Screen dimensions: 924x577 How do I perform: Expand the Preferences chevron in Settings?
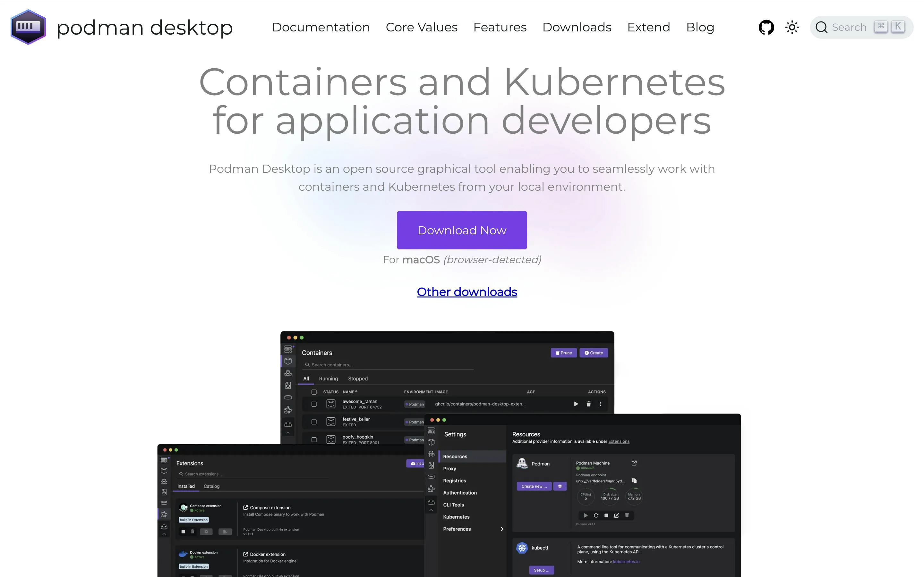pos(502,529)
